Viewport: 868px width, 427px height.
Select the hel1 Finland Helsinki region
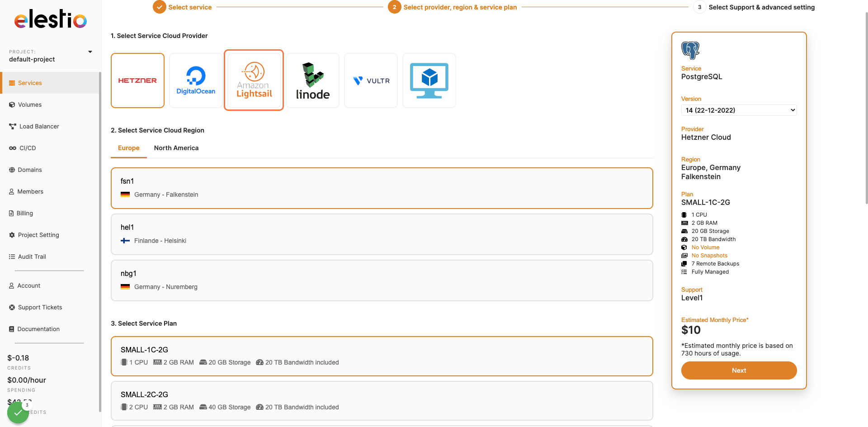pos(382,234)
